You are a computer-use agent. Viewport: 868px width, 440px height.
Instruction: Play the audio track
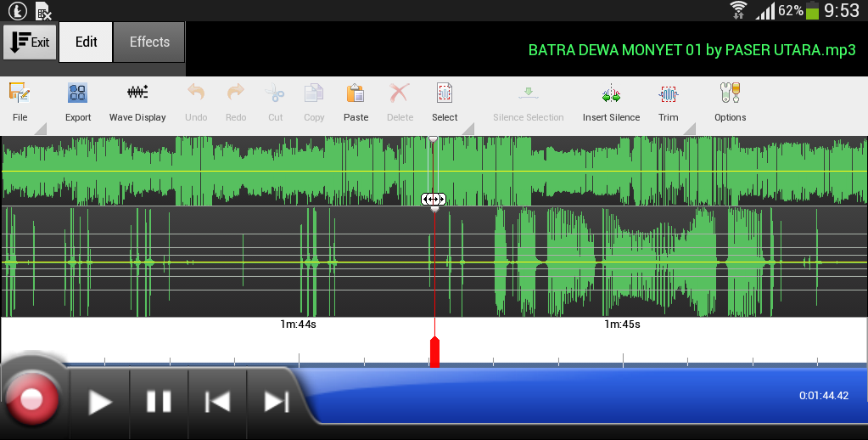(x=100, y=402)
